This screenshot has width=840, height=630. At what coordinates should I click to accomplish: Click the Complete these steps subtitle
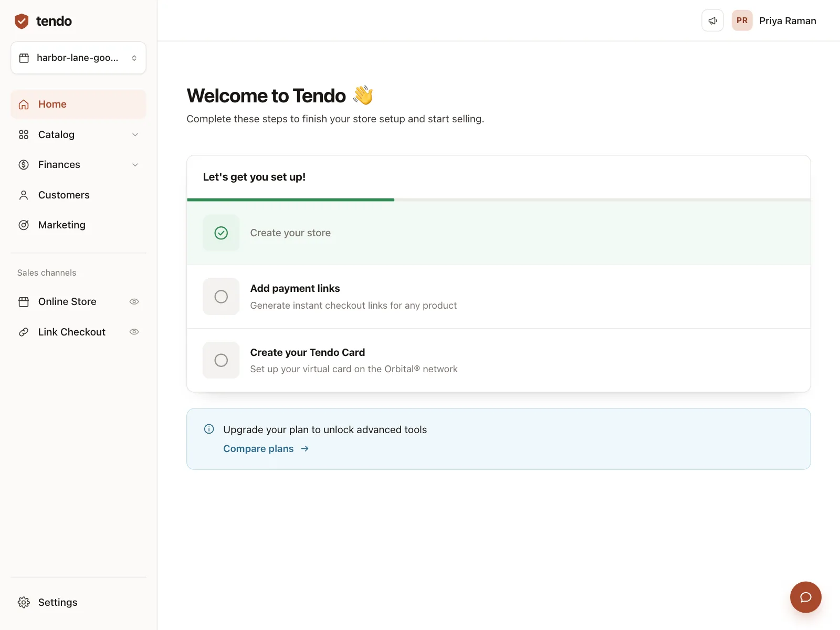click(x=335, y=119)
